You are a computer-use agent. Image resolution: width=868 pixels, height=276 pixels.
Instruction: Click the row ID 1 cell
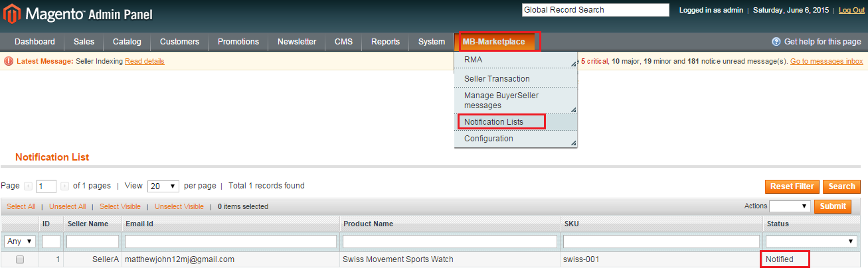tap(58, 259)
